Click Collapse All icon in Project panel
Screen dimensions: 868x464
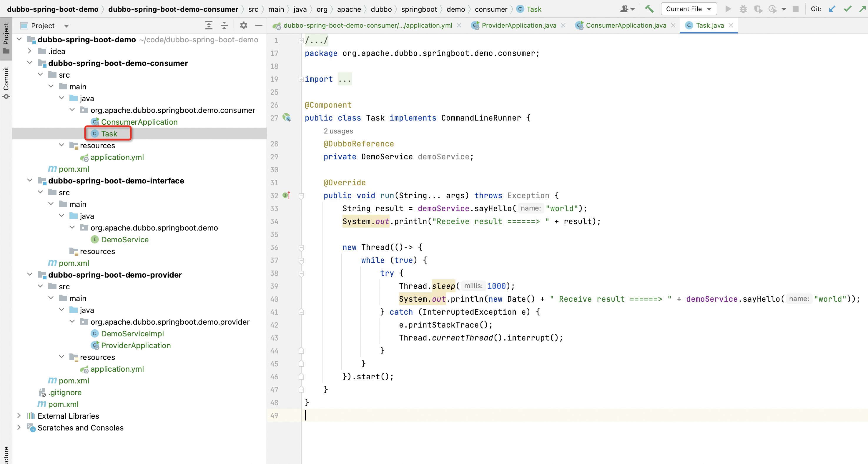click(x=224, y=26)
